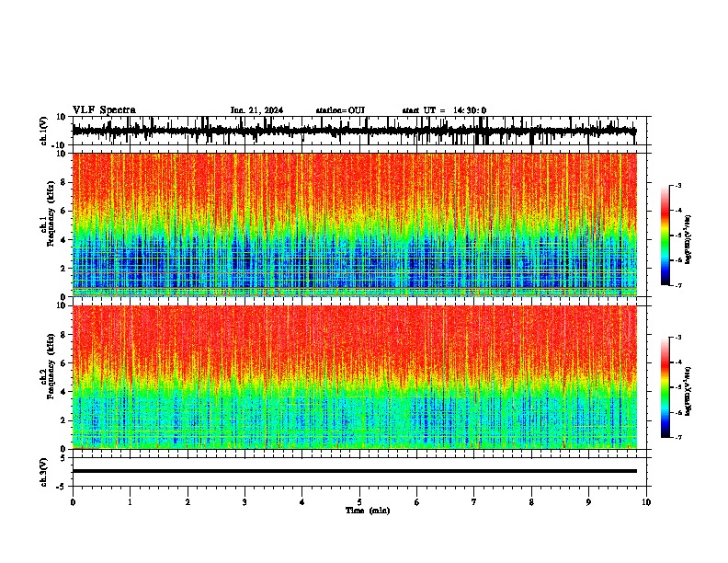Click time axis tick label '6'
728x563 pixels.
(x=417, y=502)
